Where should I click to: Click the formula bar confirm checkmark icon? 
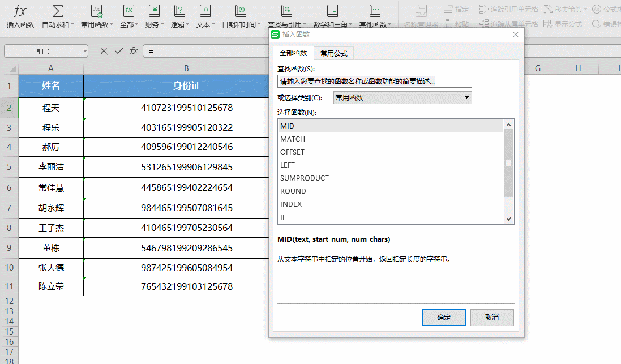point(118,51)
